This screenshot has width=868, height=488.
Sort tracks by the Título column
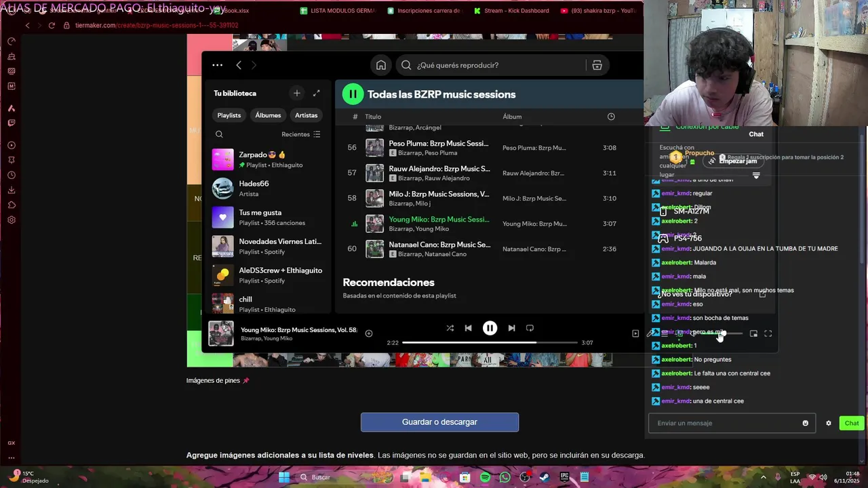pyautogui.click(x=373, y=117)
